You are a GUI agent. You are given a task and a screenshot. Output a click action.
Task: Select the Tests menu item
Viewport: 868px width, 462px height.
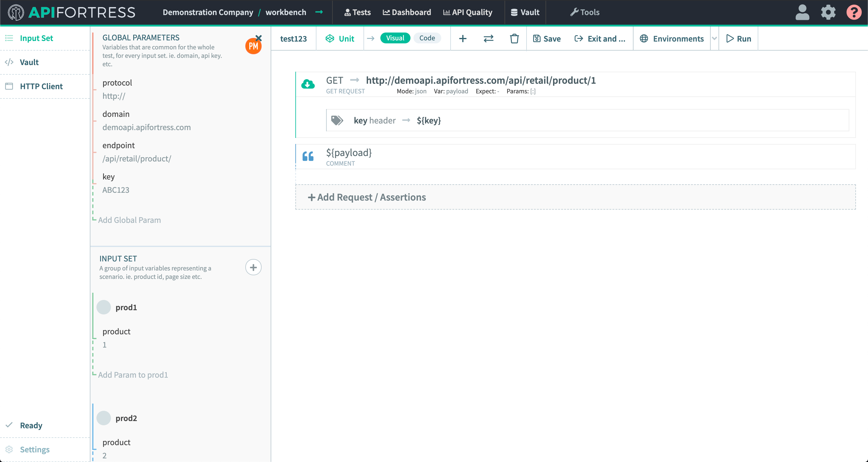coord(357,12)
